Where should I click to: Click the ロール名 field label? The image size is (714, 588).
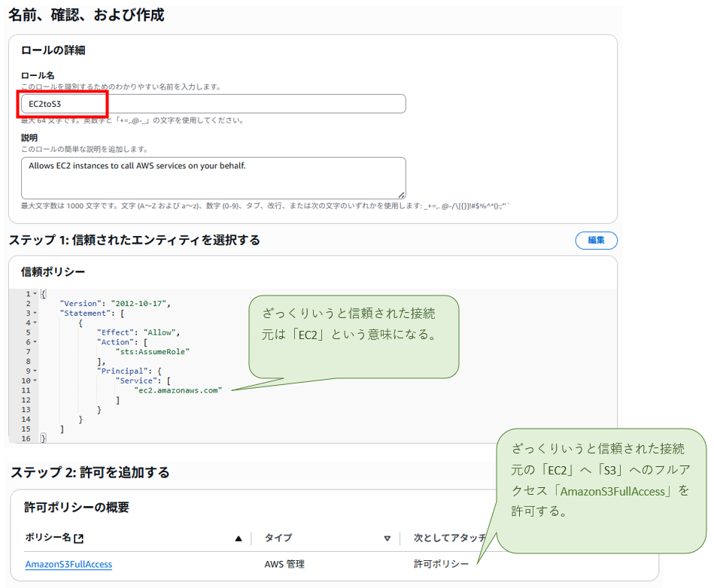click(38, 75)
